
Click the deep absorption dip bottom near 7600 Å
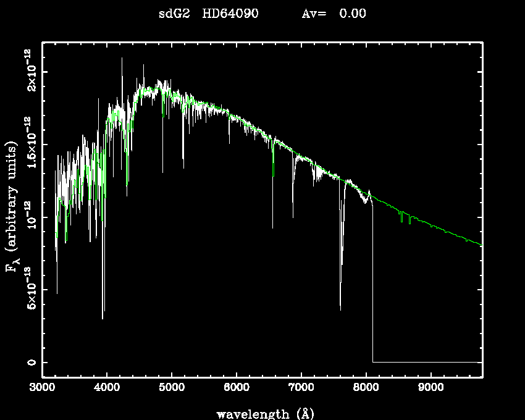[340, 307]
